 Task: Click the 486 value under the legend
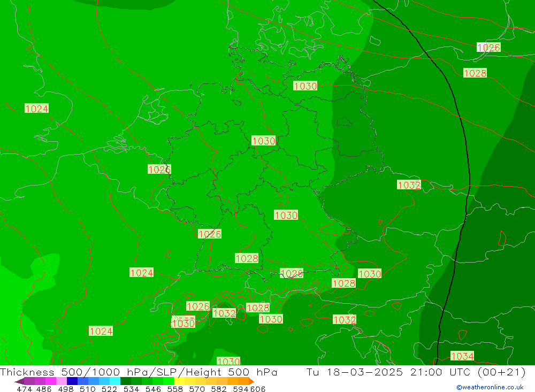click(44, 389)
